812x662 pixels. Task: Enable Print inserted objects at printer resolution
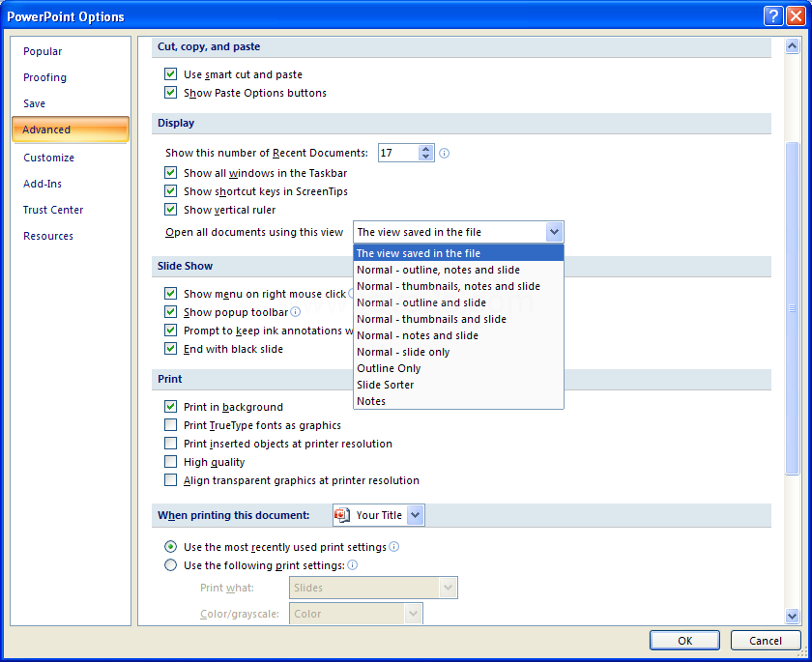point(170,443)
